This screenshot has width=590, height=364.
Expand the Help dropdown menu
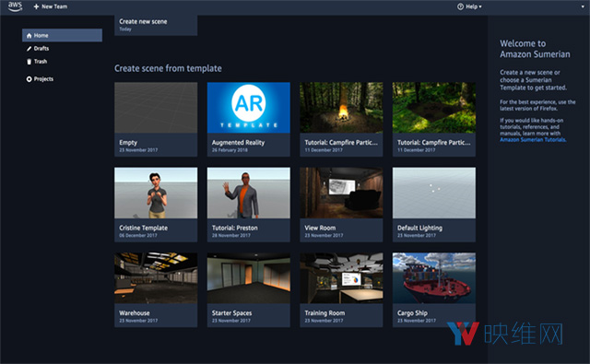tap(469, 6)
